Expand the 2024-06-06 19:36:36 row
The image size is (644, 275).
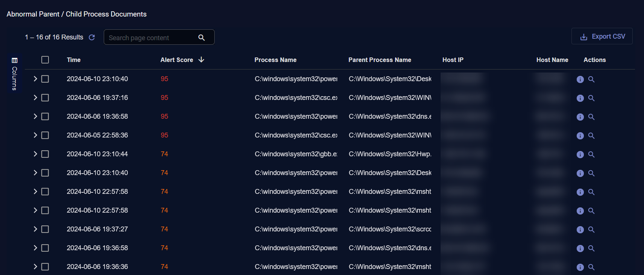tap(35, 267)
